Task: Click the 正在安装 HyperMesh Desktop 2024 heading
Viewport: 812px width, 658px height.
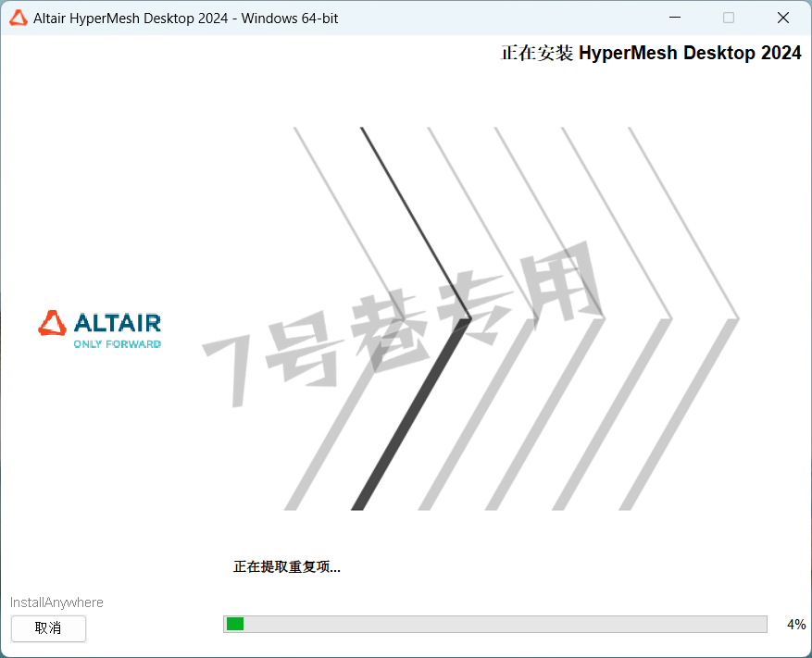Action: [x=651, y=53]
